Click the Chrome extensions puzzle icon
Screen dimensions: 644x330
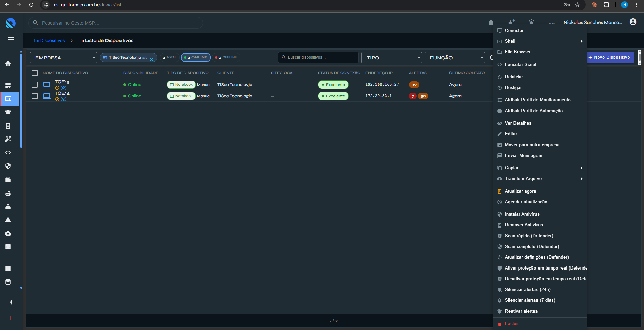coord(606,5)
